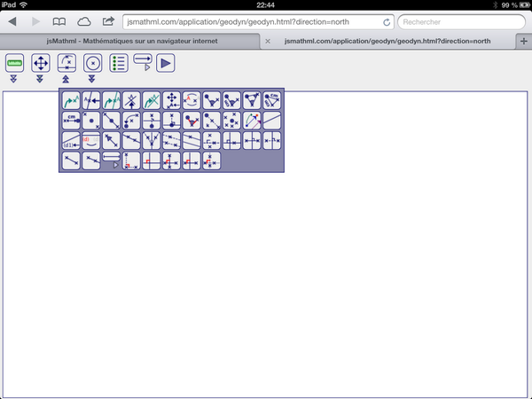This screenshot has height=399, width=532.
Task: Choose triangle with shaded angle tool
Action: click(252, 100)
